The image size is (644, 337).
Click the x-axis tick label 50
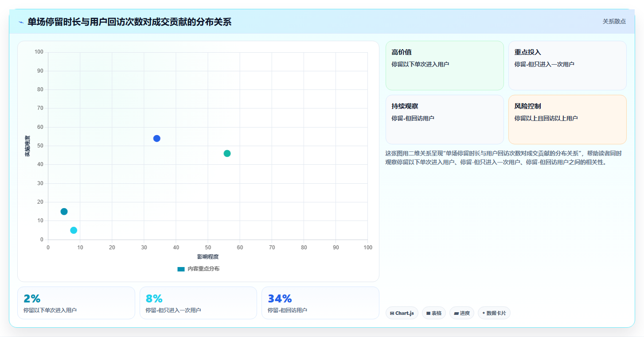[x=208, y=247]
